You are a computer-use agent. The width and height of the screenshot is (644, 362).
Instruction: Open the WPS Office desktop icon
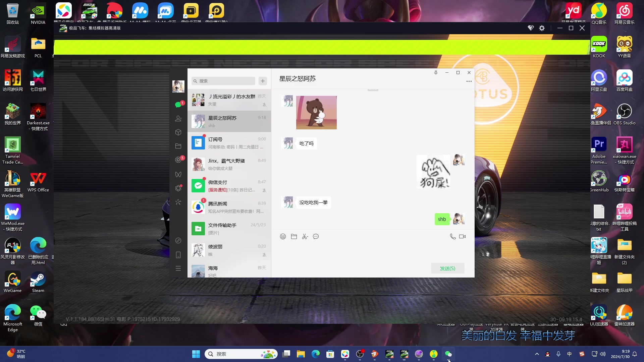(38, 181)
